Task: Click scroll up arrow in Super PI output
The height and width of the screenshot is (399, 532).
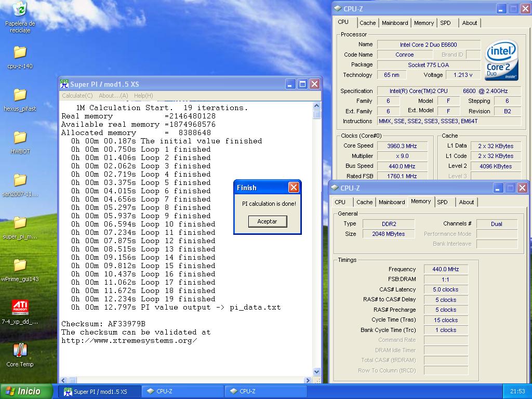Action: 316,105
